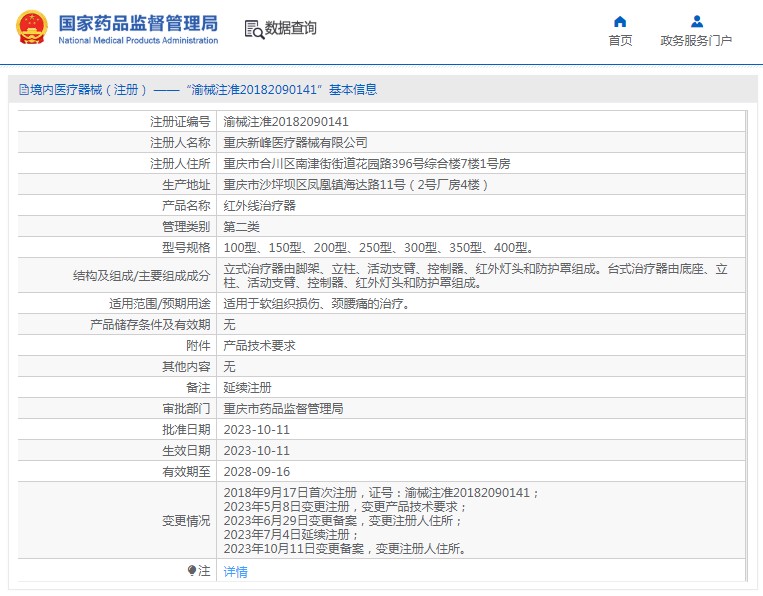The height and width of the screenshot is (596, 763).
Task: Click the national emblem logo
Action: tap(32, 28)
